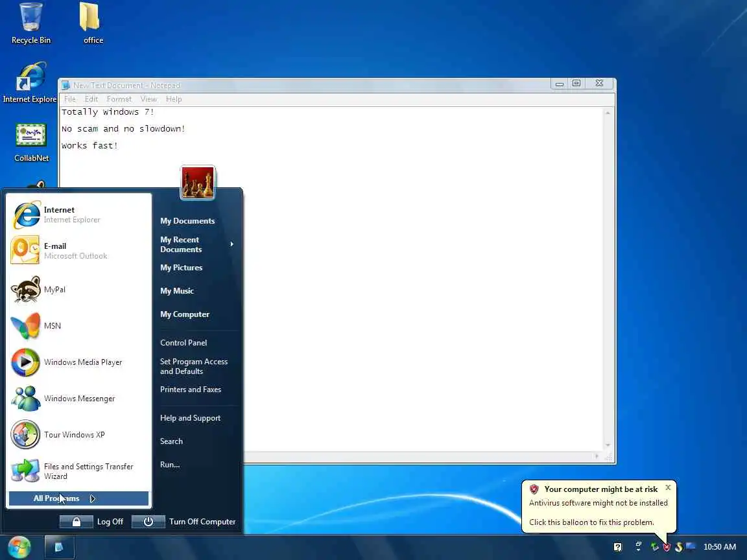Image resolution: width=747 pixels, height=560 pixels.
Task: Click the 'No scam and no slowdown!' line
Action: (123, 128)
